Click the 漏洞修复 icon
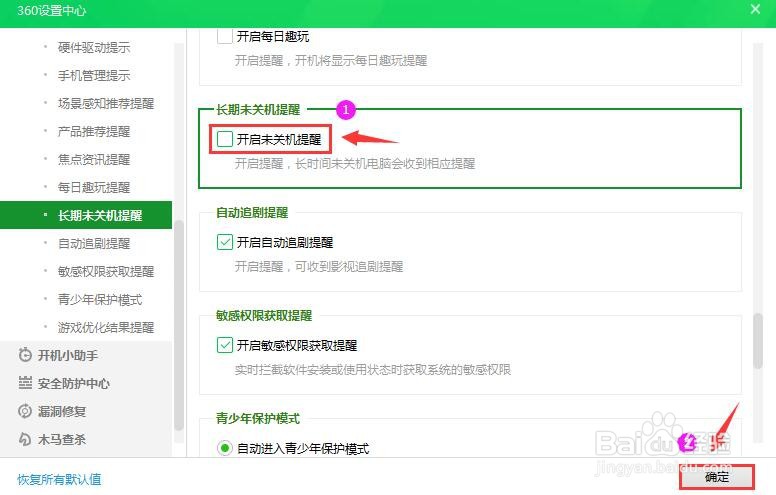Screen dimensions: 776x495 [x=25, y=411]
